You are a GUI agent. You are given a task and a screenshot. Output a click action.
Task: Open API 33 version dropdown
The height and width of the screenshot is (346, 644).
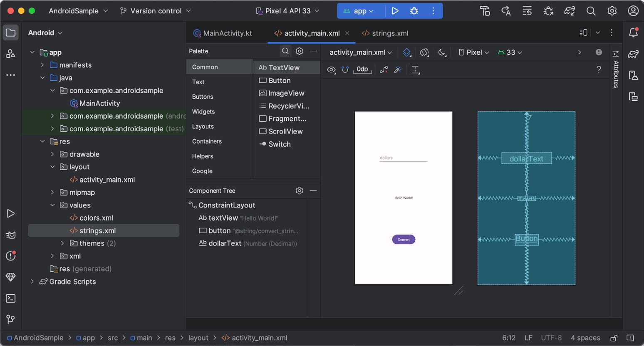click(x=510, y=52)
